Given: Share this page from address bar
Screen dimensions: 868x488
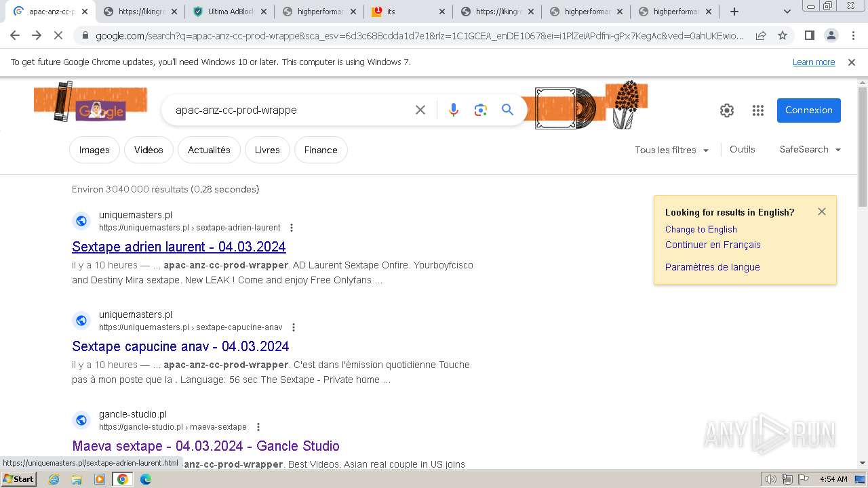Looking at the screenshot, I should pos(761,36).
